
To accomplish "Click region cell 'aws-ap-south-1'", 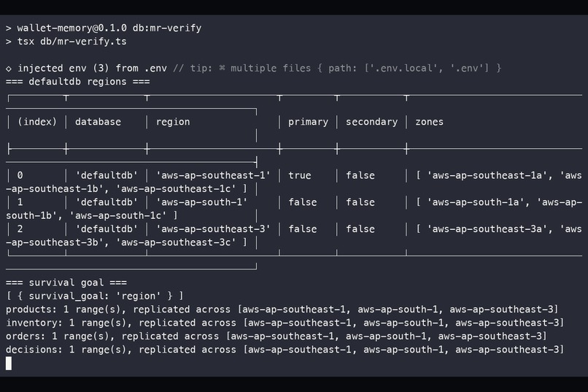I will coord(202,202).
